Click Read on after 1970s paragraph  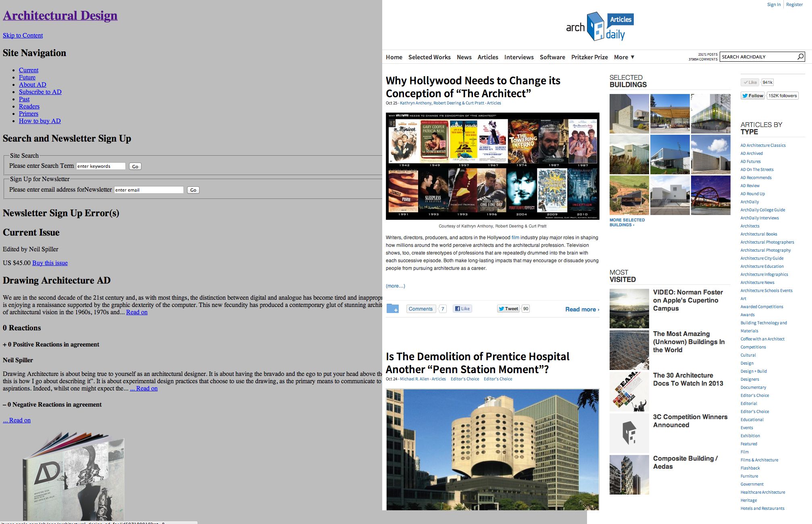pyautogui.click(x=137, y=312)
